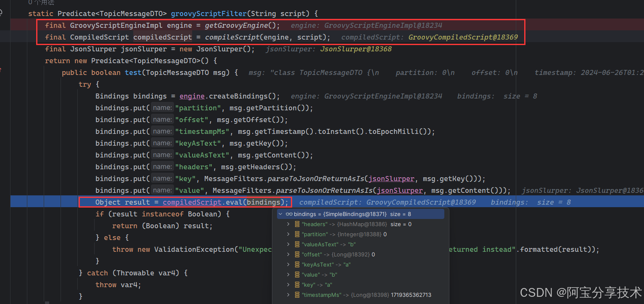Select the bindings = {SimpleBindings@18371} row
644x304 pixels.
click(360, 214)
